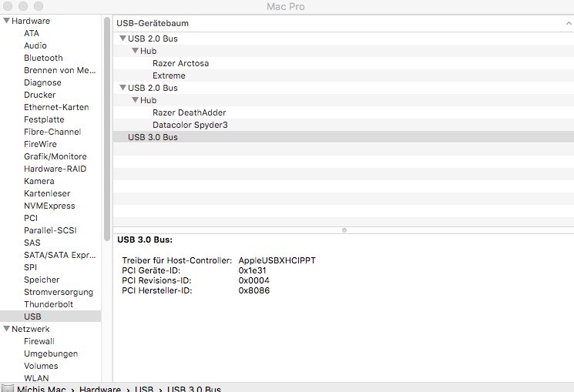This screenshot has height=392, width=574.
Task: Open Grafik/Monitore entry
Action: click(x=55, y=156)
